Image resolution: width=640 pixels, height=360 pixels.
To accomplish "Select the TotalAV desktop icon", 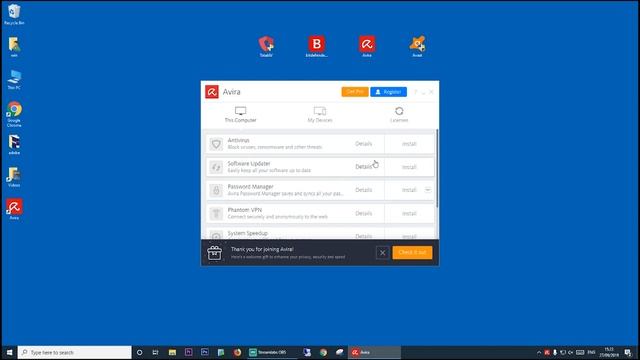I will click(266, 47).
